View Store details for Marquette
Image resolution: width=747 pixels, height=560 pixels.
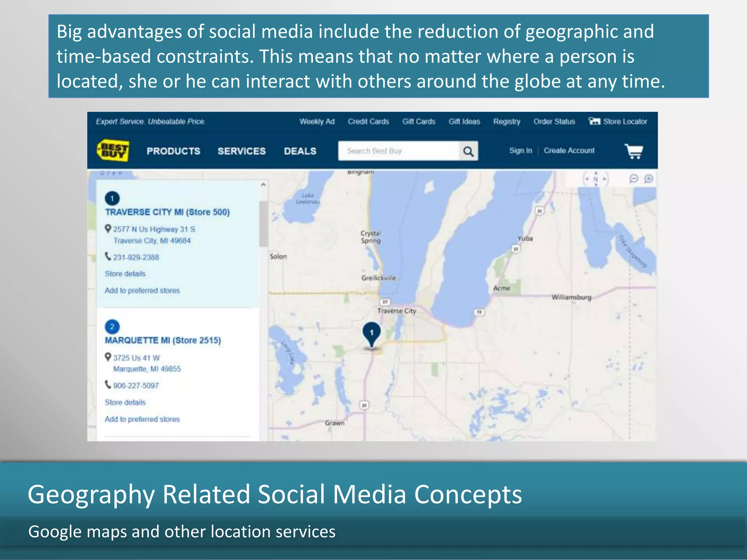pyautogui.click(x=125, y=402)
